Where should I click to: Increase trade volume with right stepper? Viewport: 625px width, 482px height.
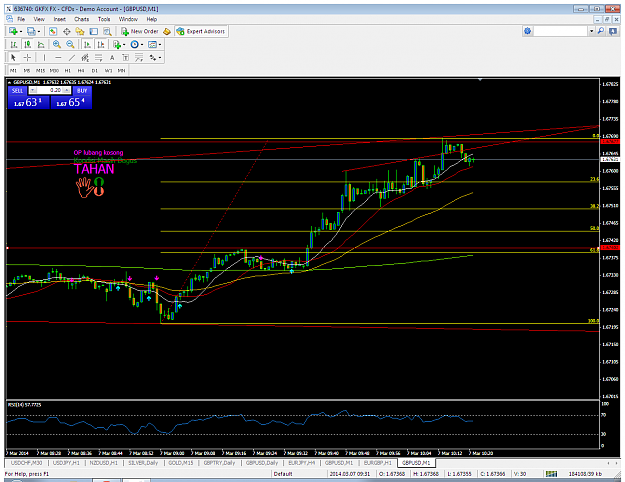67,90
